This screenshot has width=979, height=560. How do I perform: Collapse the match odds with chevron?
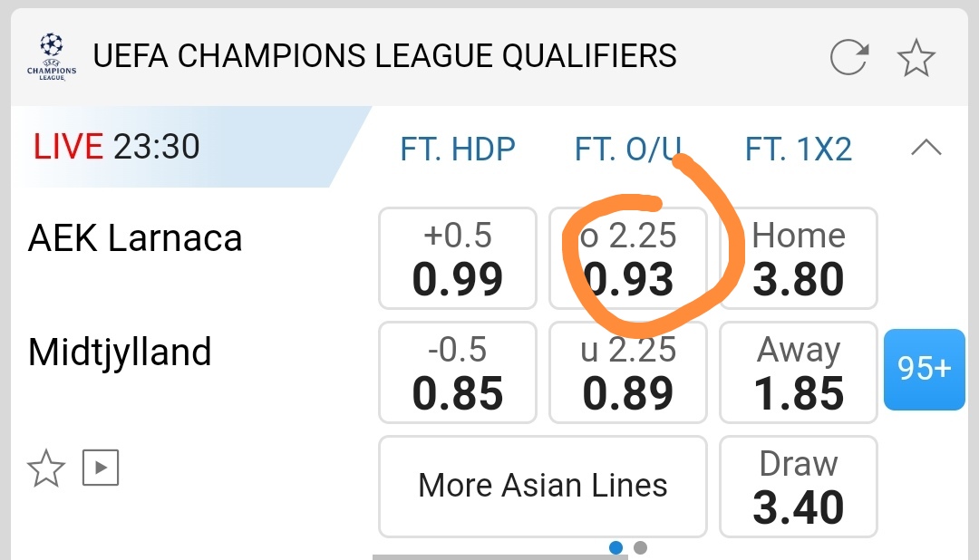(x=926, y=148)
